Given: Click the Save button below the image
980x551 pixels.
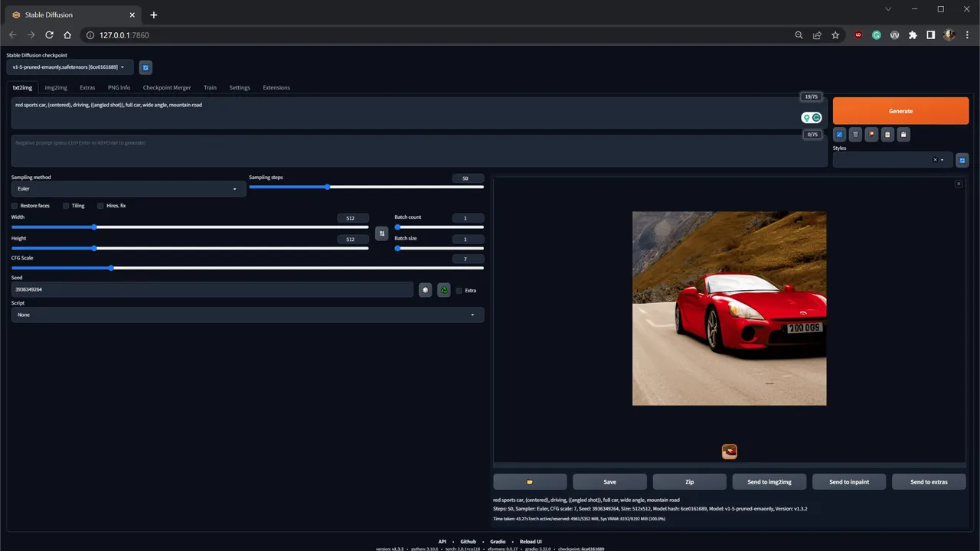Looking at the screenshot, I should click(x=609, y=481).
